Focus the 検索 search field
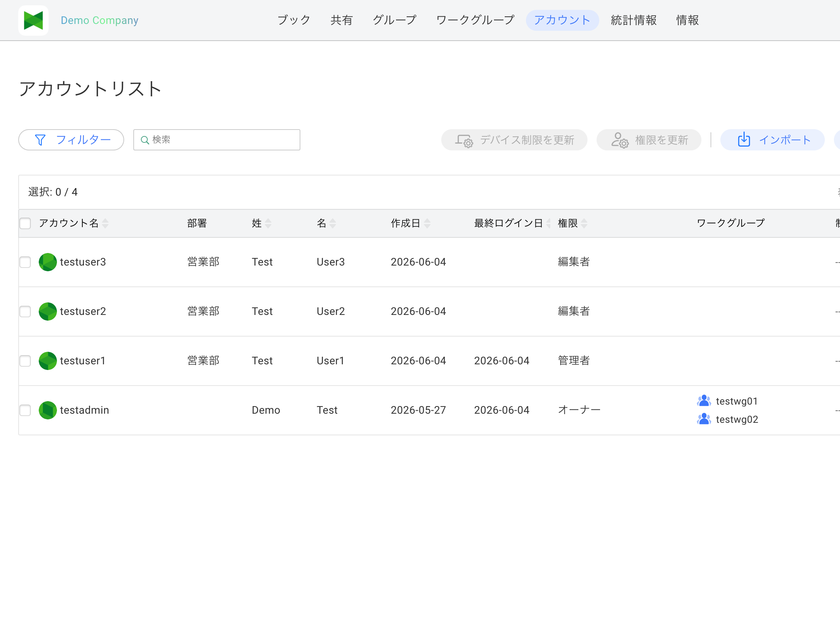Image resolution: width=840 pixels, height=623 pixels. coord(217,140)
